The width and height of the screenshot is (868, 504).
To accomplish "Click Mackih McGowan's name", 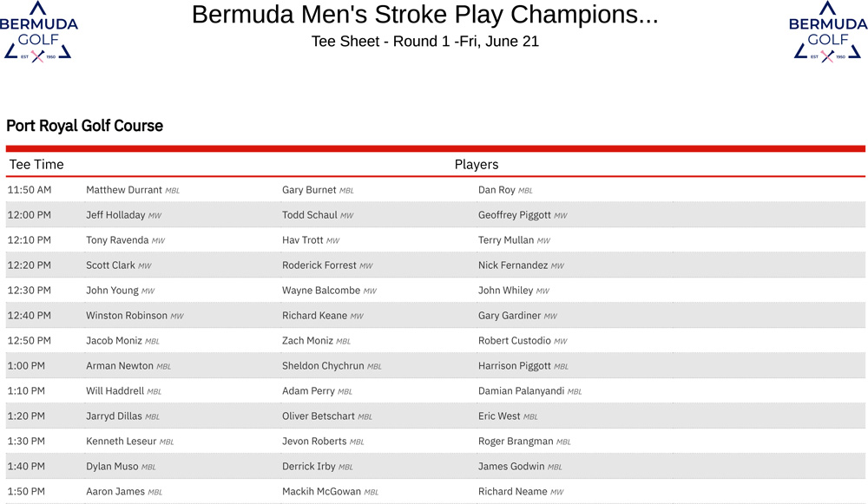I will (321, 492).
